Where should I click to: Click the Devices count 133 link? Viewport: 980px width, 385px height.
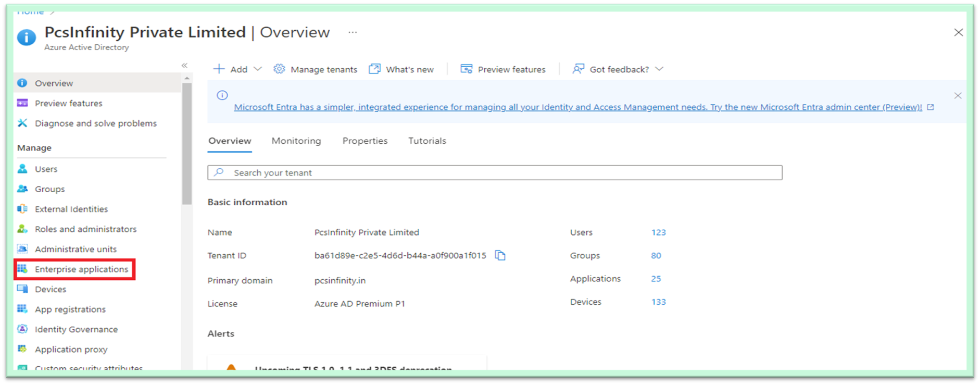point(658,302)
